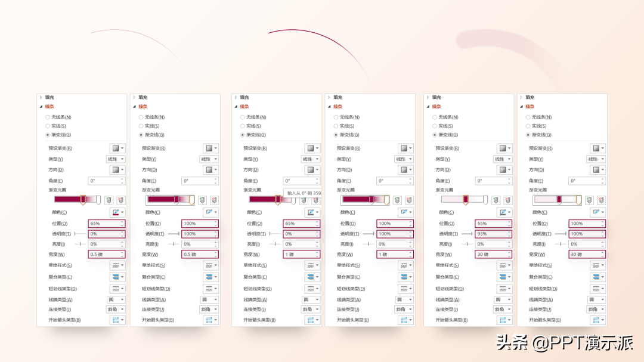Click 宽度 field showing 30 磅 in sixth panel
This screenshot has width=644, height=362.
587,254
